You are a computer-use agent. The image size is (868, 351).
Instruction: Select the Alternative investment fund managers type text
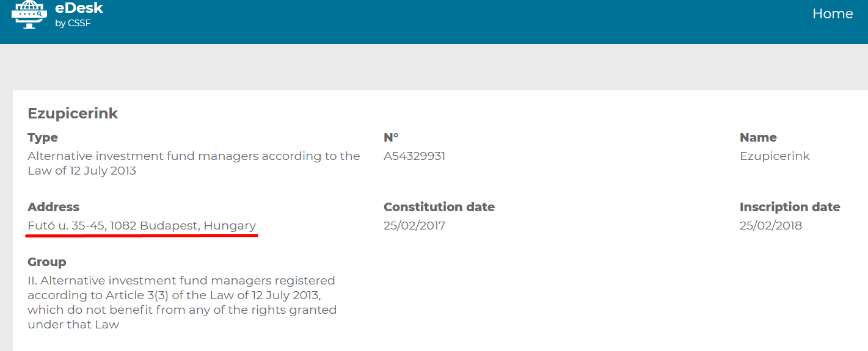pyautogui.click(x=194, y=163)
